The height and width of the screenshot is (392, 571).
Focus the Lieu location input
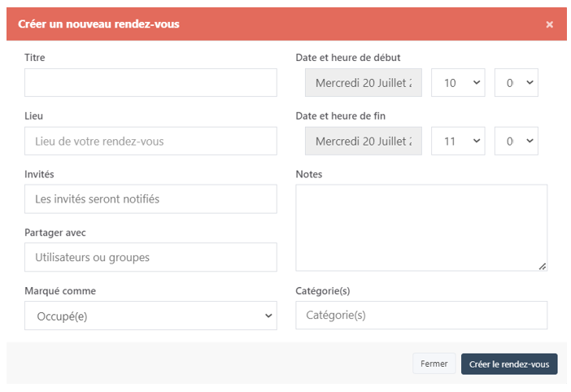[150, 142]
